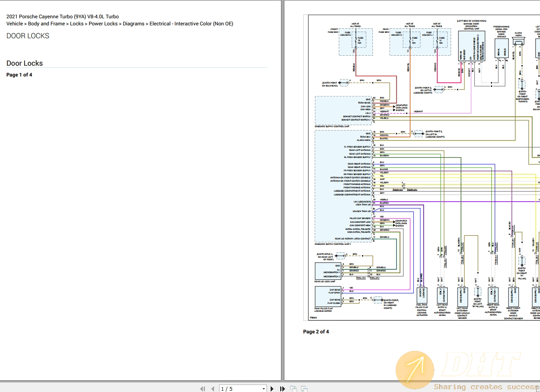540x392 pixels.
Task: Click the go to previous view icon
Action: (293, 389)
